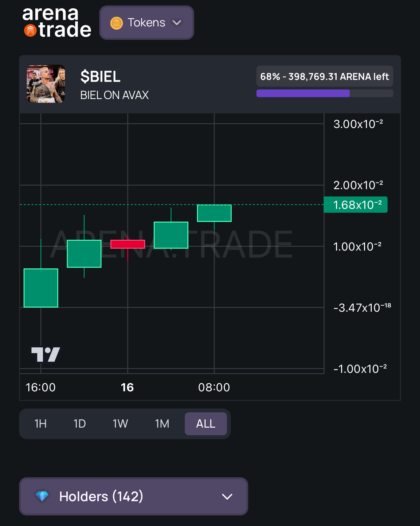
Task: Click the blue diamond Holders icon
Action: 42,496
